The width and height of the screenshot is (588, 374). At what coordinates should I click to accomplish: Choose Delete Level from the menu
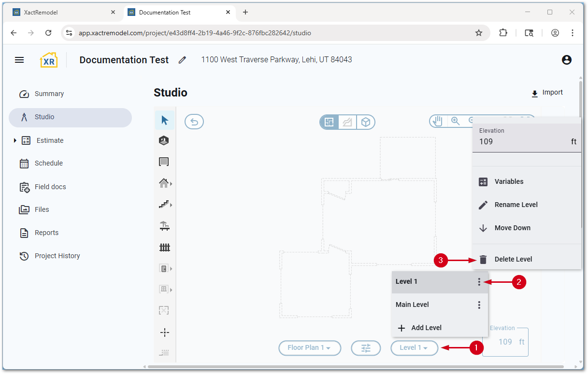(513, 259)
